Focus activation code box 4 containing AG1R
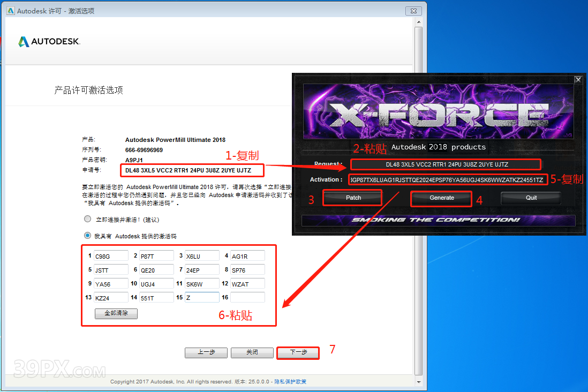 point(247,256)
